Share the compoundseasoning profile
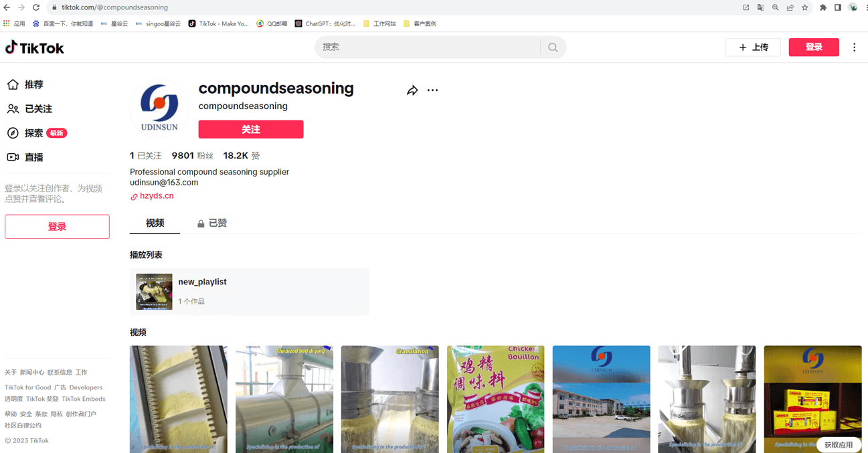The image size is (868, 453). pos(412,90)
